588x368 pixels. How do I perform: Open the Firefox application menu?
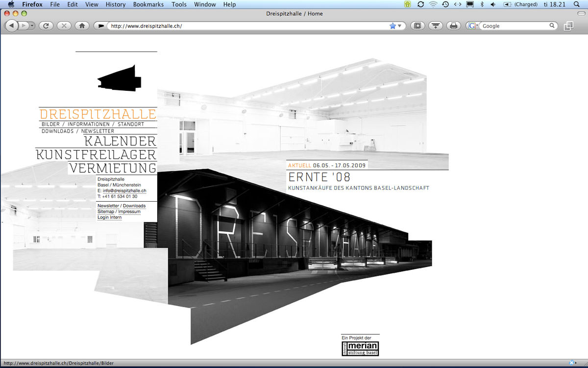32,4
